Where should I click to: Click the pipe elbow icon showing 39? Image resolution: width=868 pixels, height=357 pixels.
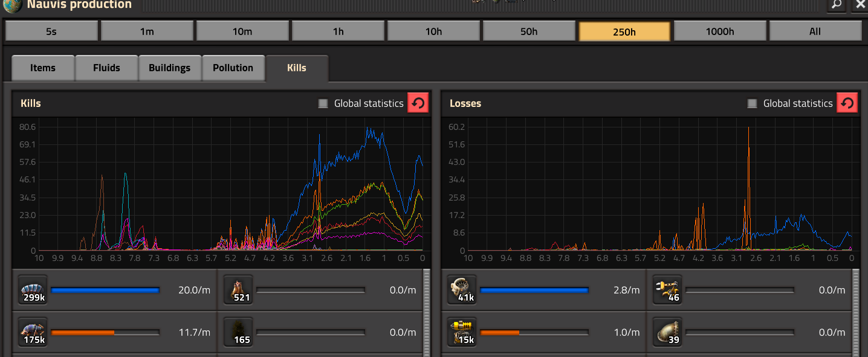coord(668,332)
